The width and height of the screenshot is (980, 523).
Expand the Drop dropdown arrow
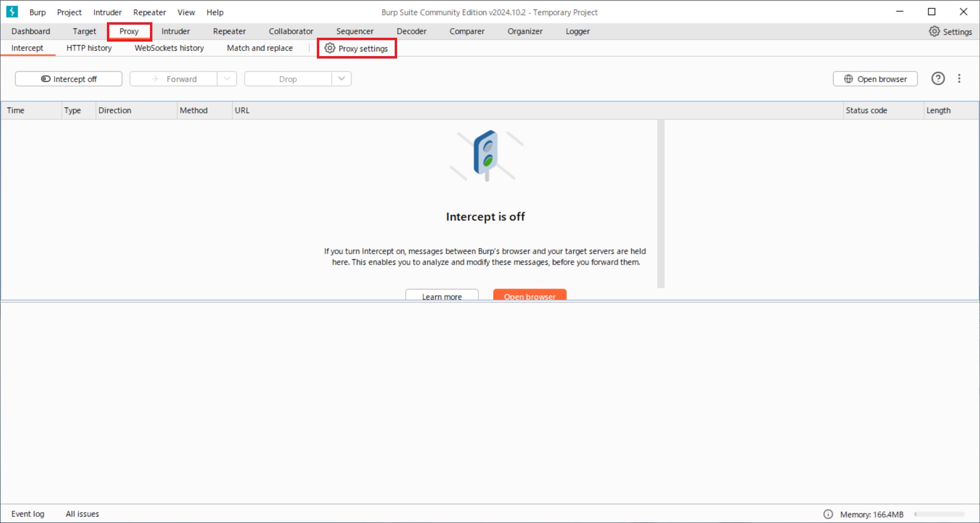(342, 79)
